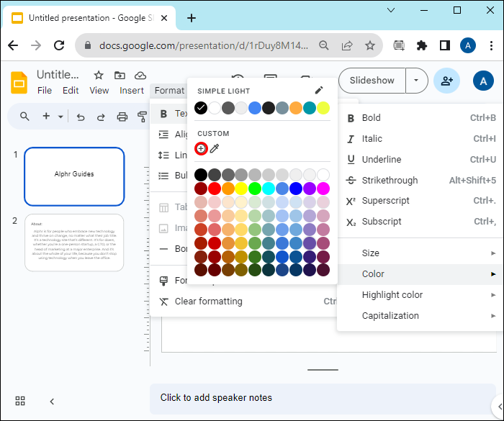This screenshot has height=421, width=504.
Task: Click the browser address bar URL
Action: coord(204,45)
